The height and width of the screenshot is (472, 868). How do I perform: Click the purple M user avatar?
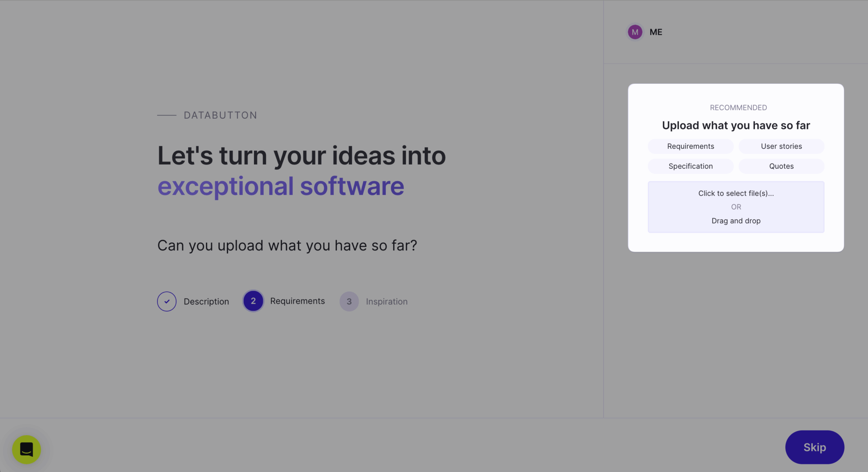pos(635,32)
